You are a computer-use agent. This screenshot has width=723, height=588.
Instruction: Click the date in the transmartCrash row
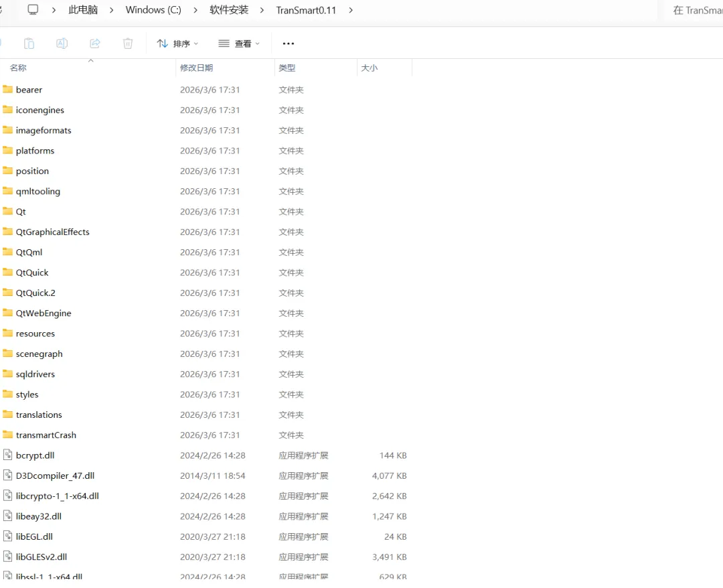click(x=210, y=435)
